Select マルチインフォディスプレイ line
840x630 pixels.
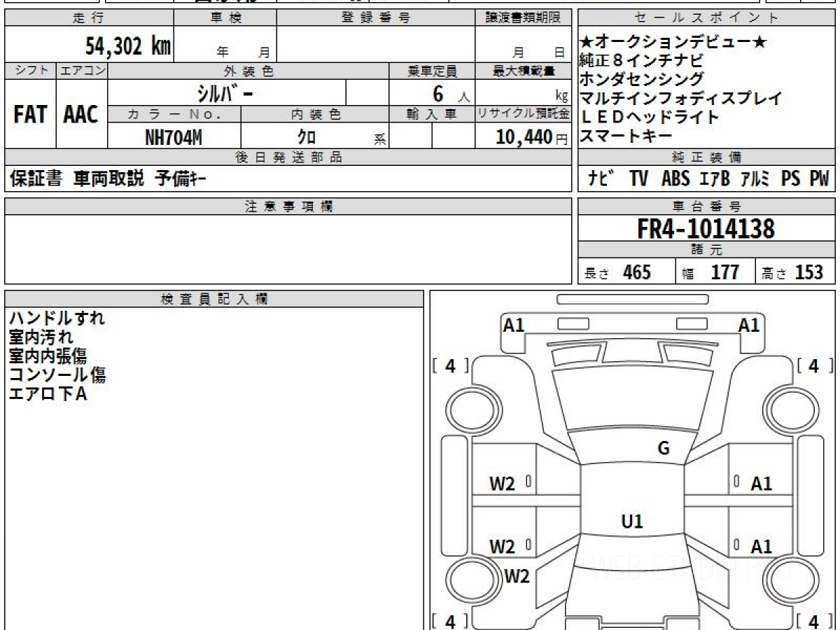[681, 98]
